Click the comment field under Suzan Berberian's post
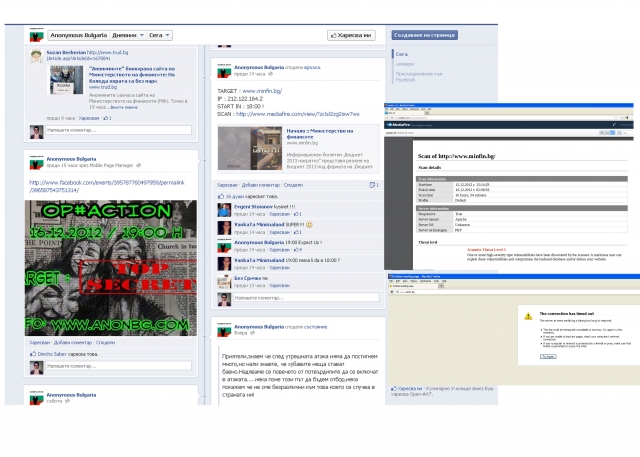The height and width of the screenshot is (457, 640). click(118, 130)
